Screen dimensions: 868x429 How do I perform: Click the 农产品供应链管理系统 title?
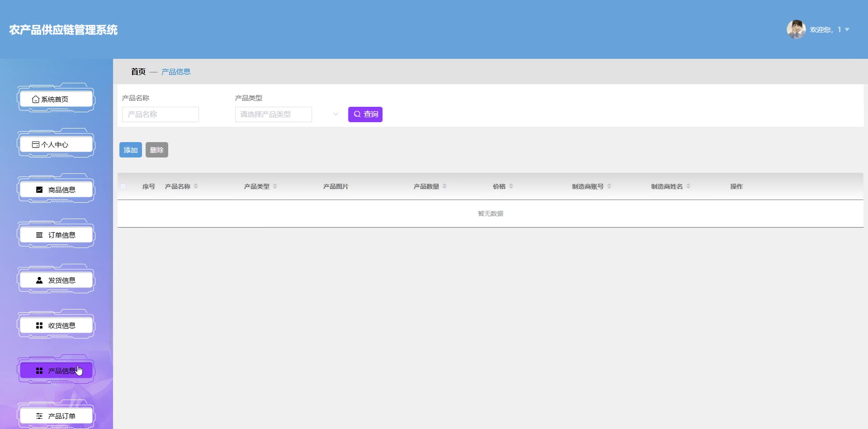pos(63,30)
